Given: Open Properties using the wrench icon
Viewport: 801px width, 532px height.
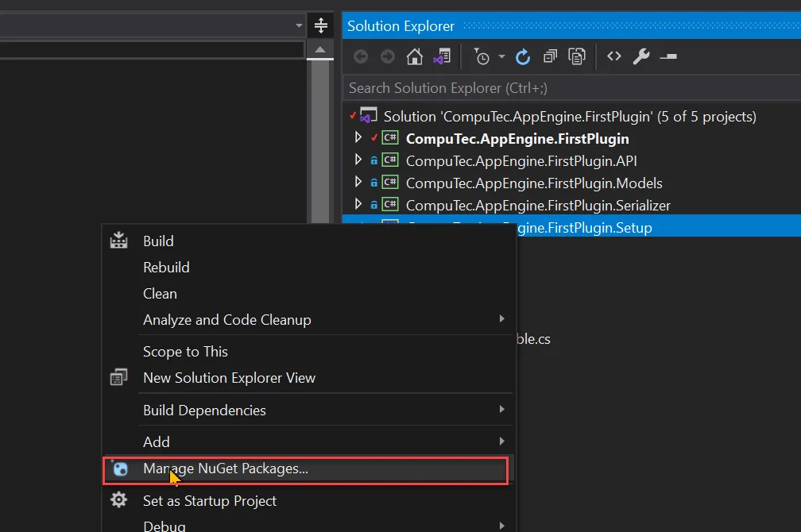Looking at the screenshot, I should point(640,56).
